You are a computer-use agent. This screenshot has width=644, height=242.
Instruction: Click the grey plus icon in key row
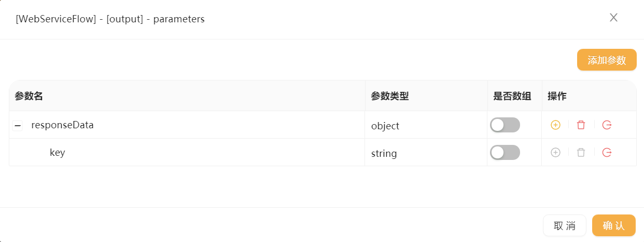coord(555,153)
